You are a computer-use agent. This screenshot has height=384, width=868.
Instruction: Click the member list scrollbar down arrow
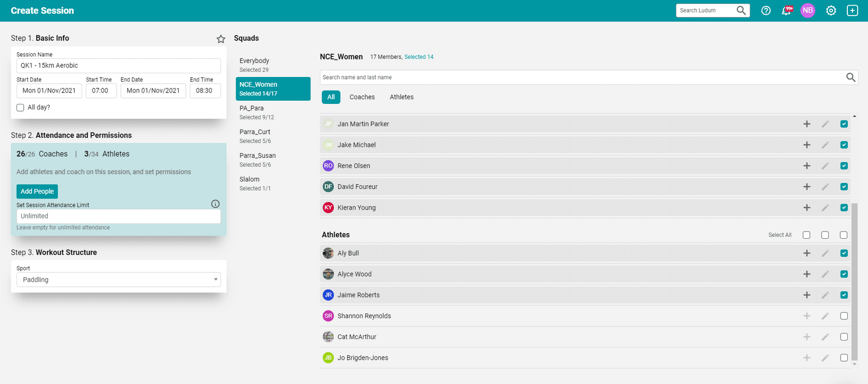(x=854, y=364)
